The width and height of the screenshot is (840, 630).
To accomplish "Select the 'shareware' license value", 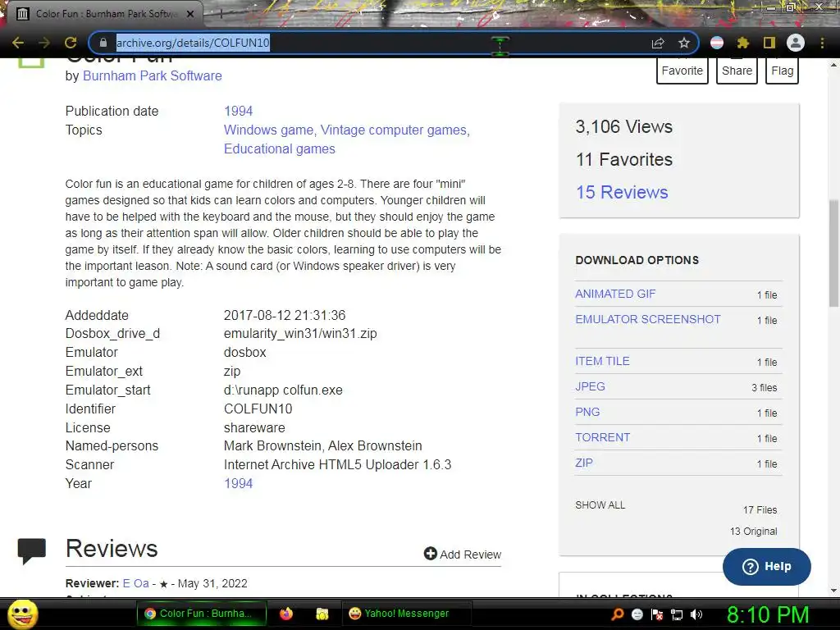I will coord(254,427).
